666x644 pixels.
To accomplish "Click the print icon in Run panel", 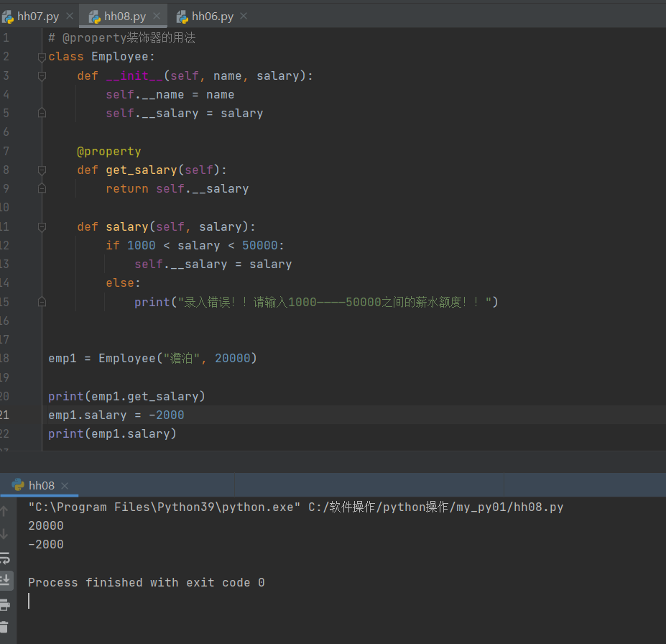I will (x=5, y=604).
